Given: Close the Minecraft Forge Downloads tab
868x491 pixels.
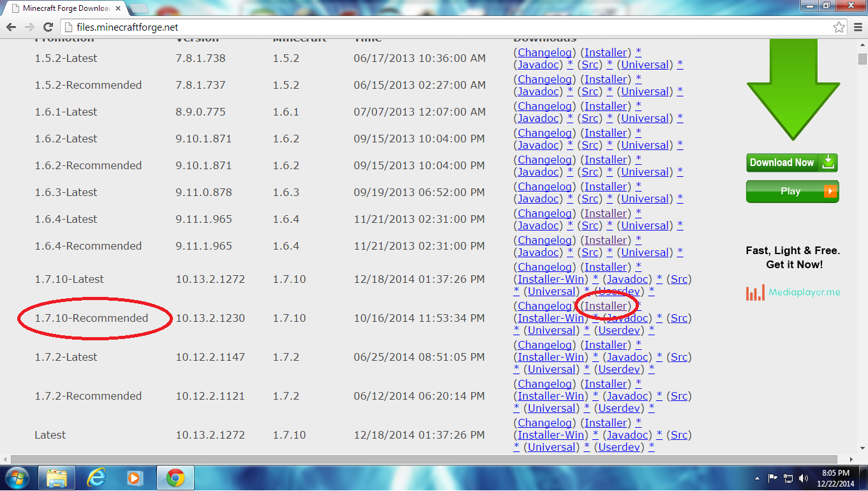Looking at the screenshot, I should (118, 9).
